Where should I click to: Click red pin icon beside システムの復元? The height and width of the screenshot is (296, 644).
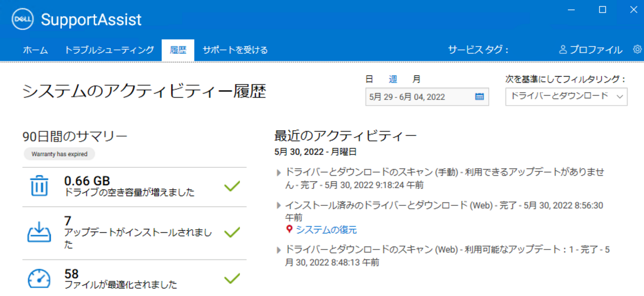[x=290, y=230]
